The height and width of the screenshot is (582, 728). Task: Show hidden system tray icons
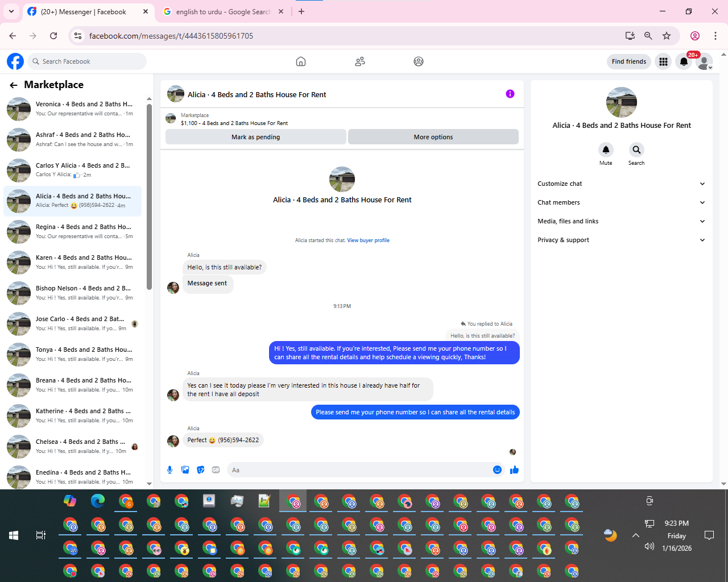click(x=636, y=535)
